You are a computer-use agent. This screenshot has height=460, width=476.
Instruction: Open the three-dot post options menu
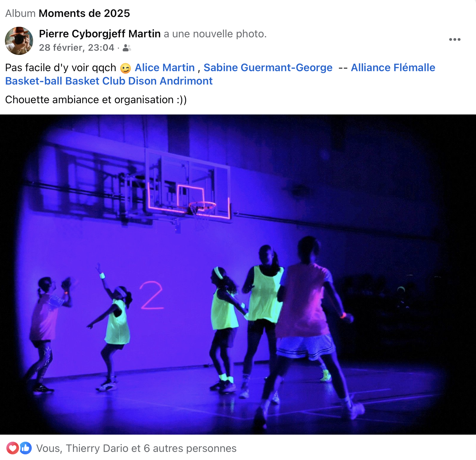click(x=454, y=39)
